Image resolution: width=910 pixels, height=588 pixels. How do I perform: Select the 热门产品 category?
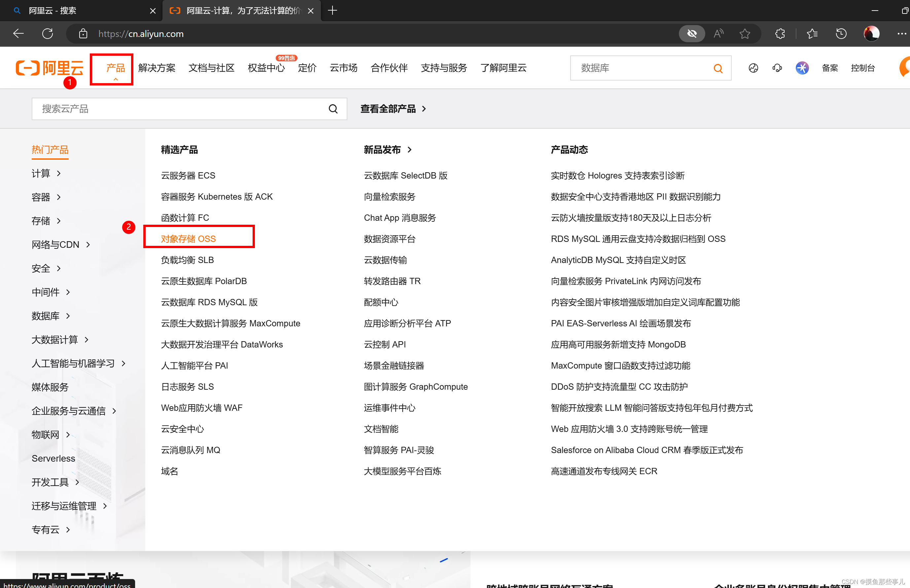pyautogui.click(x=50, y=150)
